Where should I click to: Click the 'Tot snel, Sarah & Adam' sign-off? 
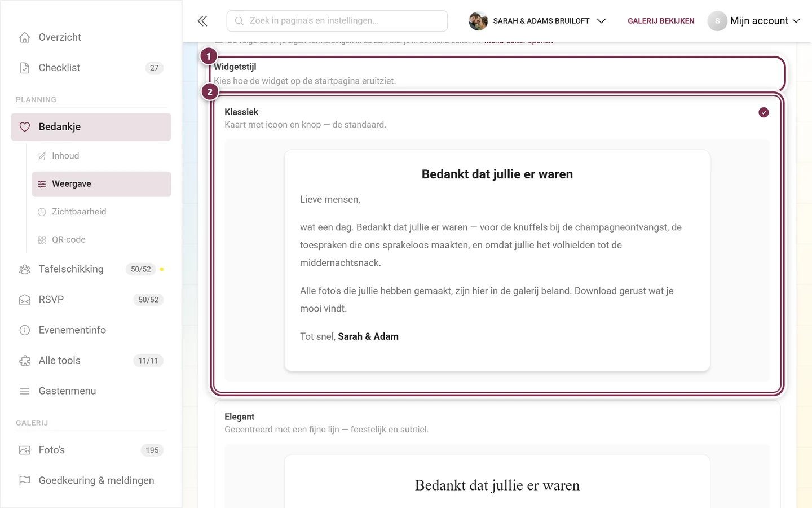(x=349, y=336)
